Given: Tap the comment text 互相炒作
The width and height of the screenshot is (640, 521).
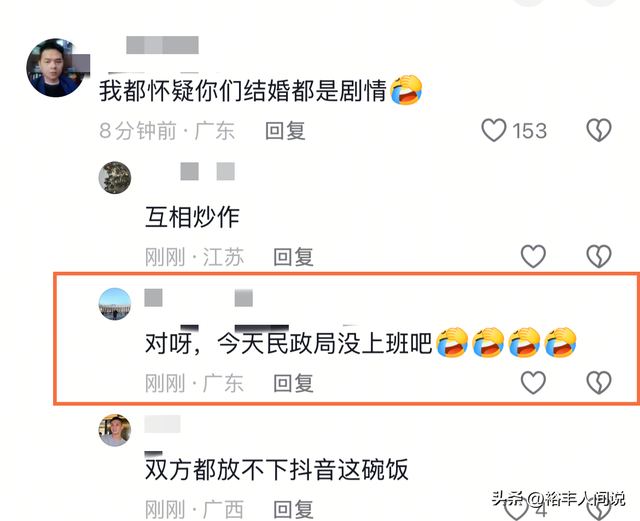Looking at the screenshot, I should pyautogui.click(x=192, y=217).
